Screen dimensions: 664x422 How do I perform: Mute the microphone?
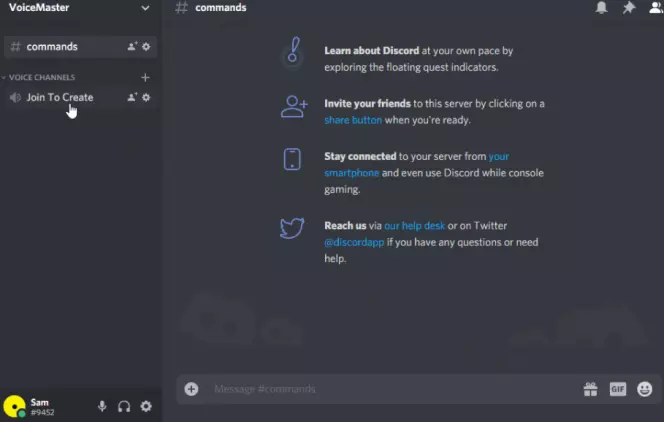pos(102,406)
